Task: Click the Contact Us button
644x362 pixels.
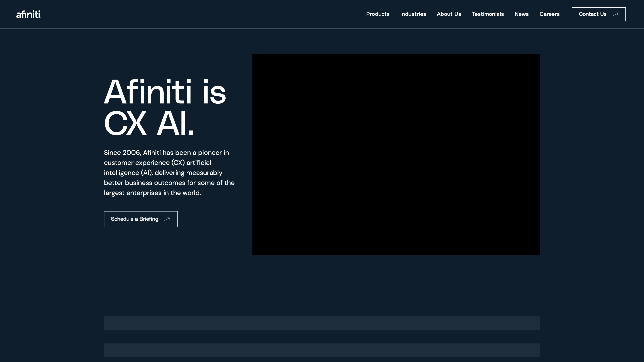Action: [x=598, y=14]
